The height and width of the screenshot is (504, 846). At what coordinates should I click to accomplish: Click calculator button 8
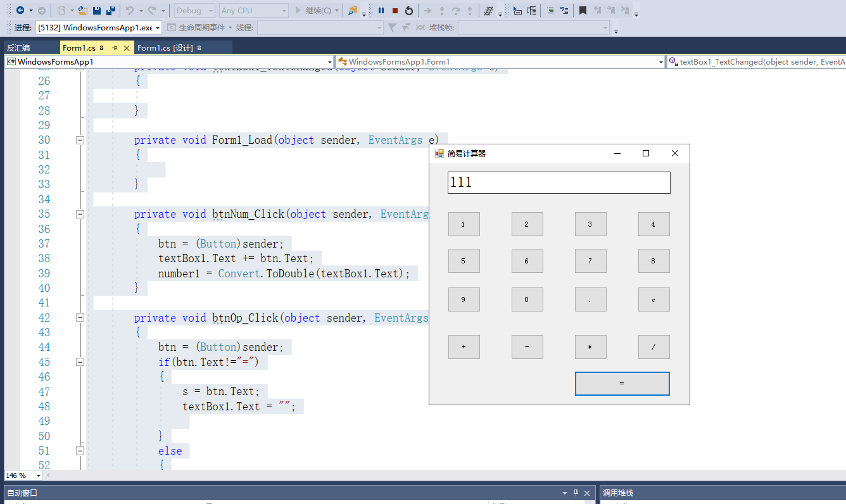click(654, 261)
